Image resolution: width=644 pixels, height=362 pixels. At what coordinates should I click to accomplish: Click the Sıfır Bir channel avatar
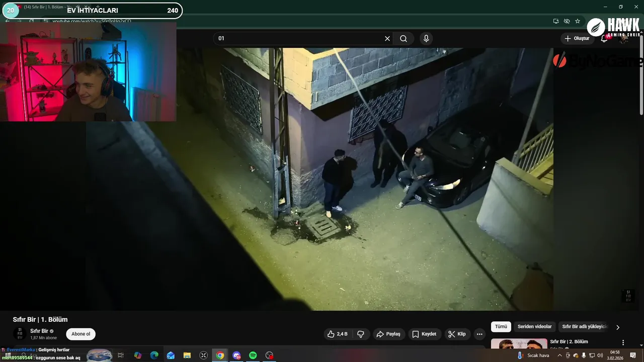pyautogui.click(x=20, y=334)
